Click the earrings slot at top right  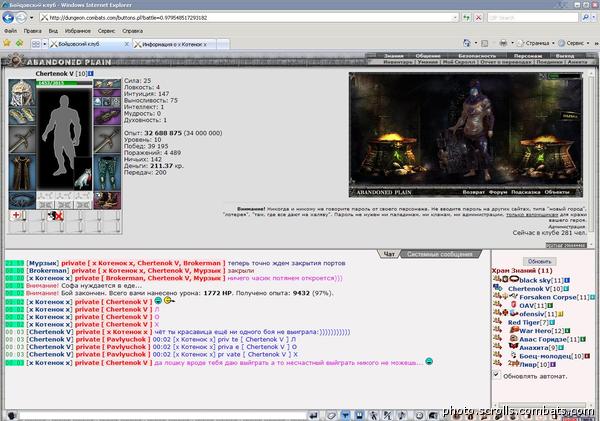[107, 83]
